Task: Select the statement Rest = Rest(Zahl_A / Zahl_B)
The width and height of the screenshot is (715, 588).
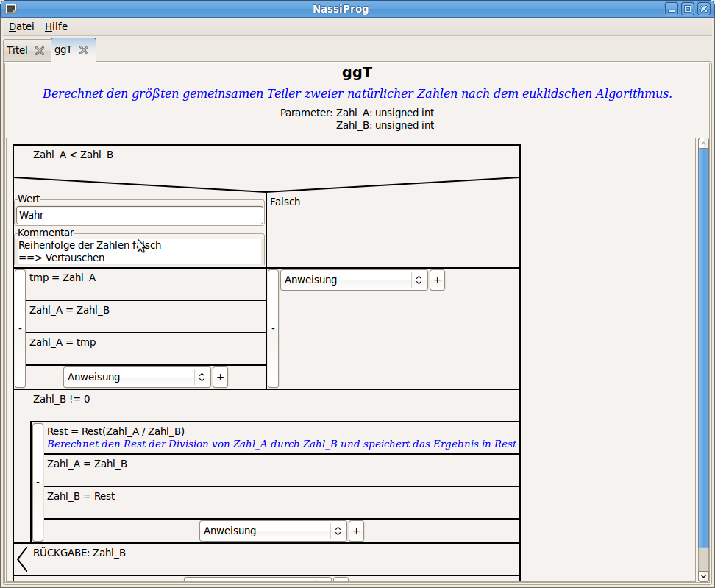Action: 115,431
